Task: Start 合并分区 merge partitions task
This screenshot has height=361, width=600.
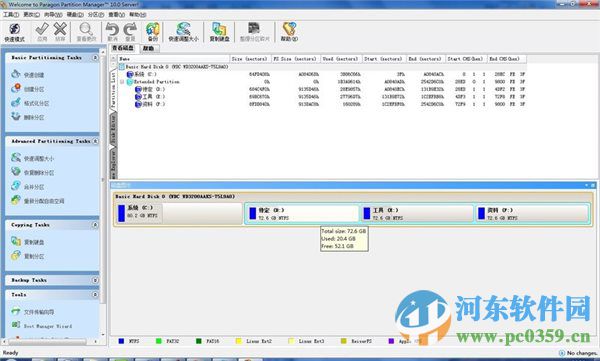Action: click(28, 186)
